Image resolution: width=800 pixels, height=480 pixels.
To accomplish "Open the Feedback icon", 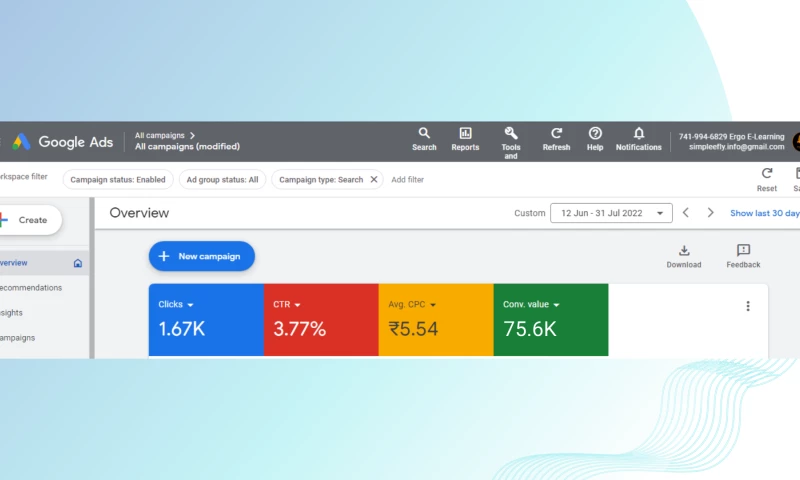I will [x=743, y=257].
